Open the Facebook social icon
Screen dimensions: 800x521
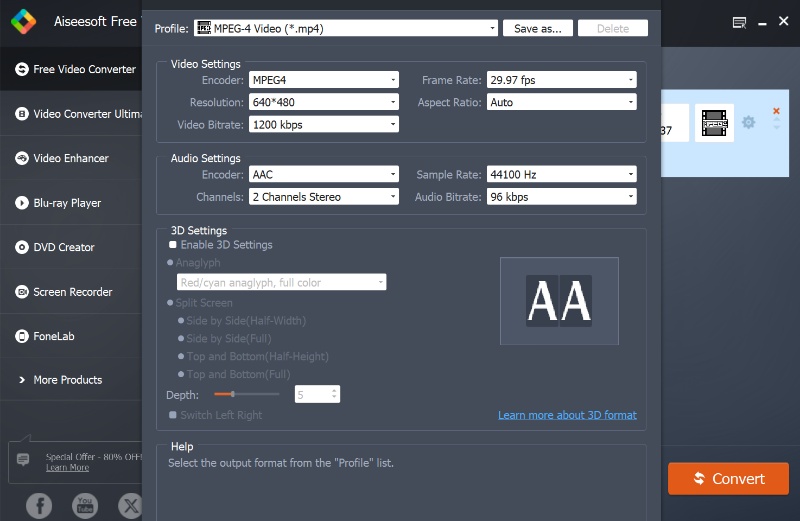tap(39, 506)
